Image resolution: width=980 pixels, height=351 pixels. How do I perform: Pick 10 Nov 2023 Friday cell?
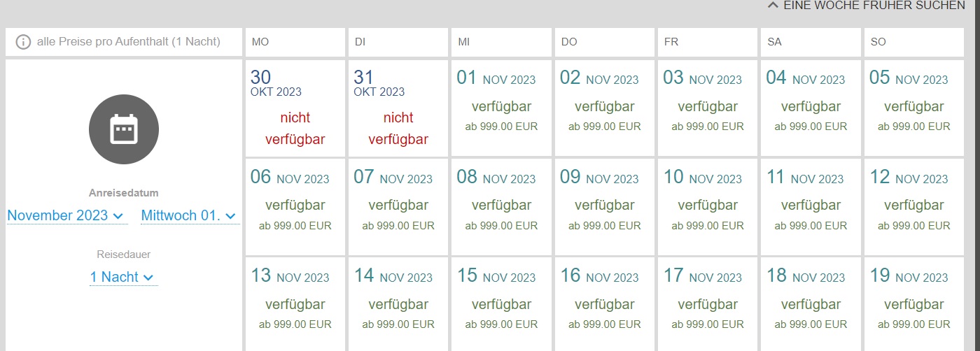coord(706,206)
